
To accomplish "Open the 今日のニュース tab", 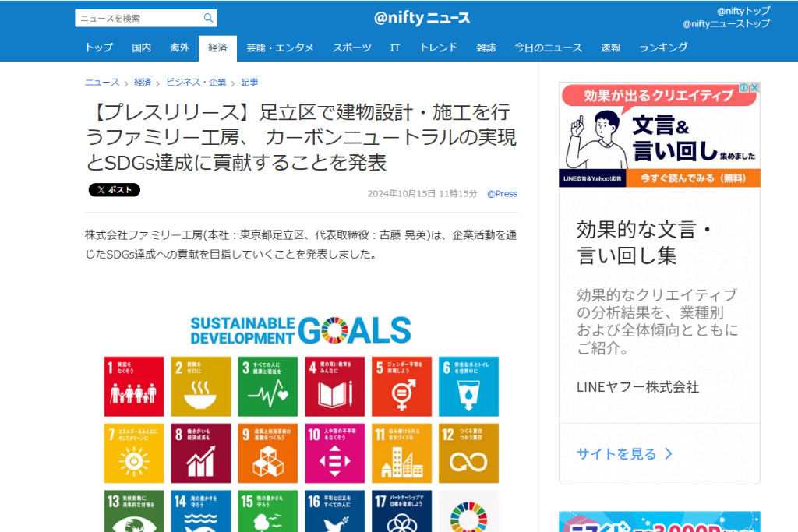I will click(x=548, y=48).
